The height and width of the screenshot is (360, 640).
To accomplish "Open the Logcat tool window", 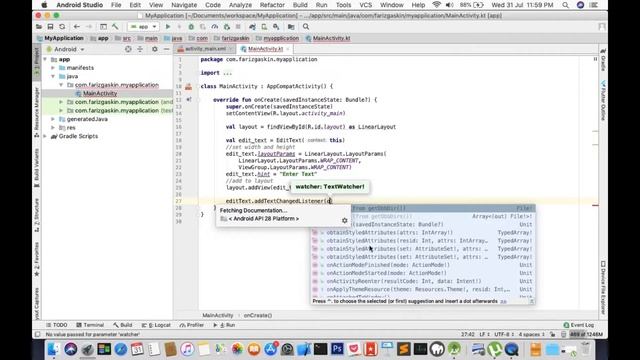I will tap(156, 325).
